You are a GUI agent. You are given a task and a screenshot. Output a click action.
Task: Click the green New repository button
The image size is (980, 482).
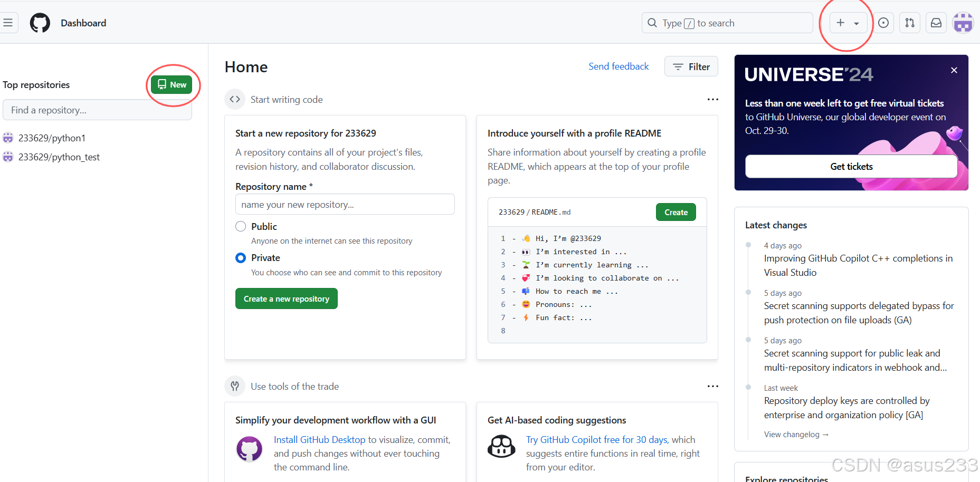coord(172,84)
